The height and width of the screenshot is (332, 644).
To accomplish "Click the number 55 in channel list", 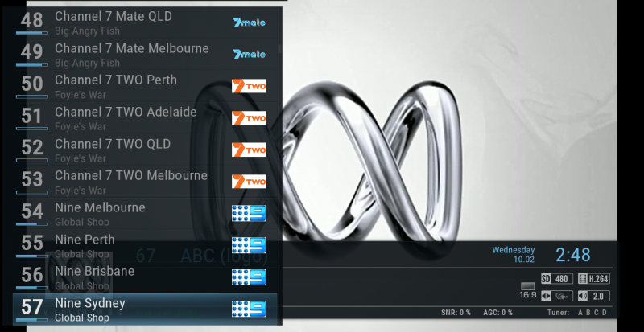I will click(32, 243).
